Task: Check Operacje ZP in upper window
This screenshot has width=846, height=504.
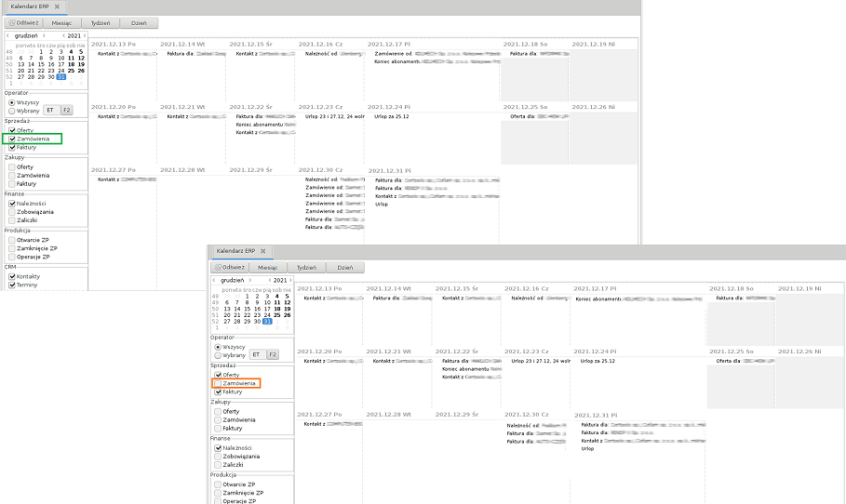Action: pyautogui.click(x=12, y=258)
